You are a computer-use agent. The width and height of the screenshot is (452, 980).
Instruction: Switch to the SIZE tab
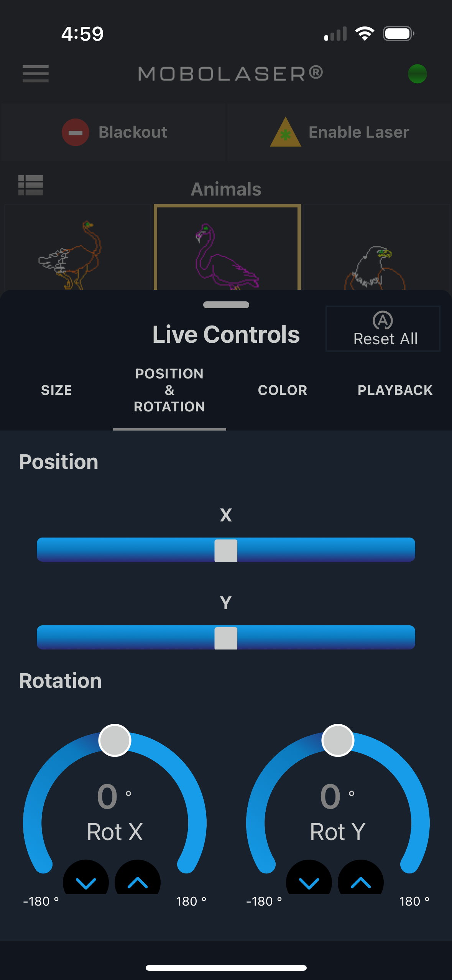click(x=56, y=390)
